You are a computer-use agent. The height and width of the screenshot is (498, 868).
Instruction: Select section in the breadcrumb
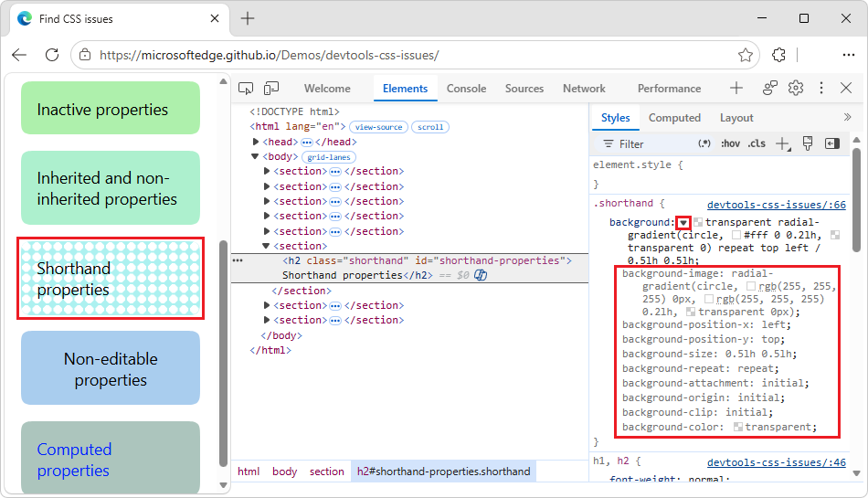point(326,472)
